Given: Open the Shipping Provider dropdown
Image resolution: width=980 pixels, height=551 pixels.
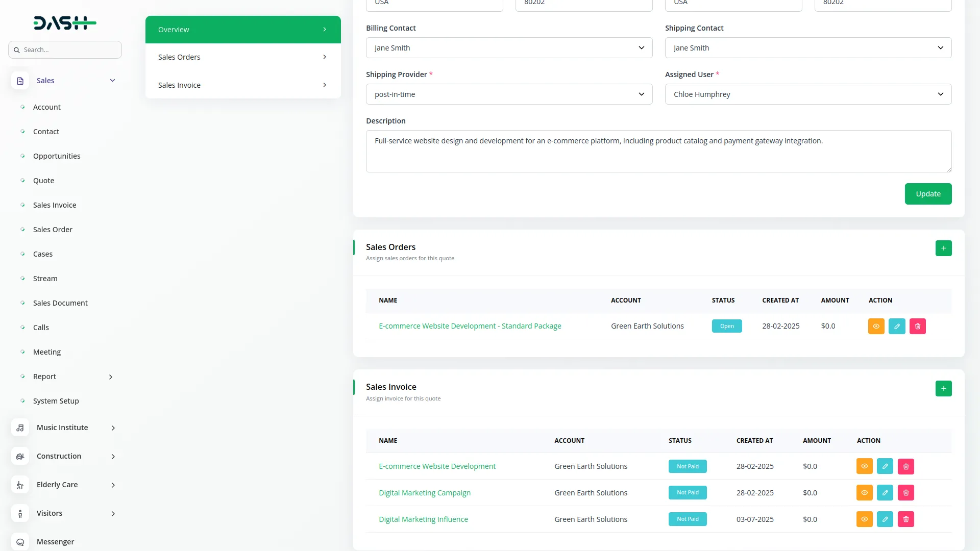Looking at the screenshot, I should tap(509, 94).
